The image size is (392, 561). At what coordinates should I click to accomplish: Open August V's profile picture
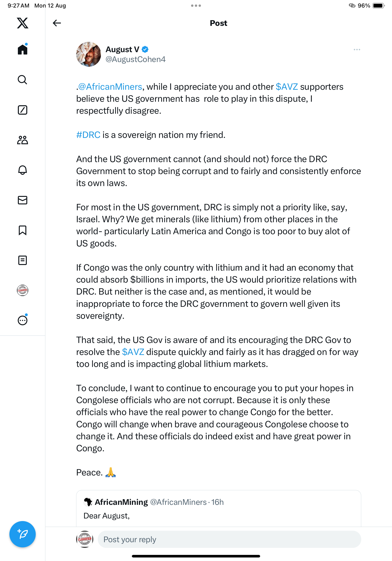pos(88,54)
